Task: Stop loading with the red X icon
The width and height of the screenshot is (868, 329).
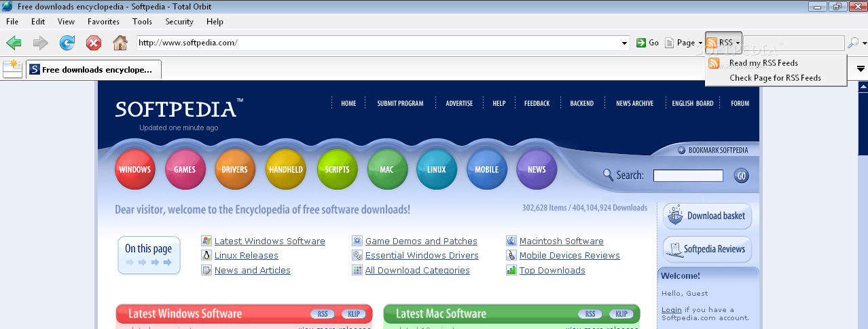Action: (x=94, y=43)
